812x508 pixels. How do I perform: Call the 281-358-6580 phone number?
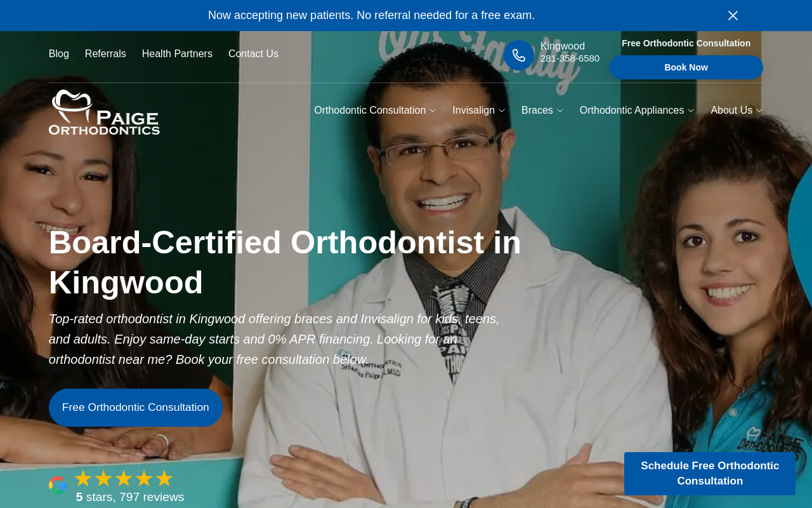tap(570, 58)
